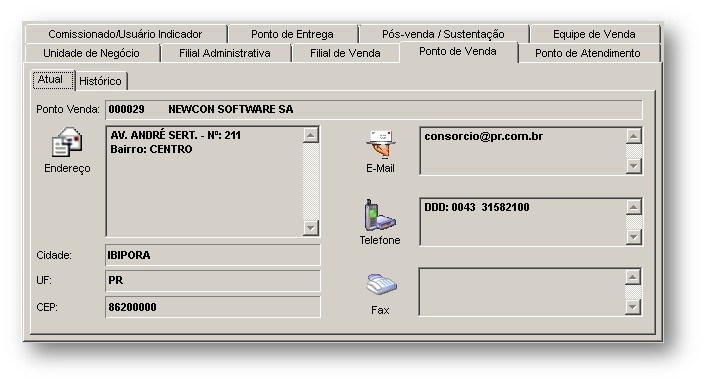Image resolution: width=706 pixels, height=385 pixels.
Task: Click telephone box scroll up arrow
Action: tap(634, 207)
